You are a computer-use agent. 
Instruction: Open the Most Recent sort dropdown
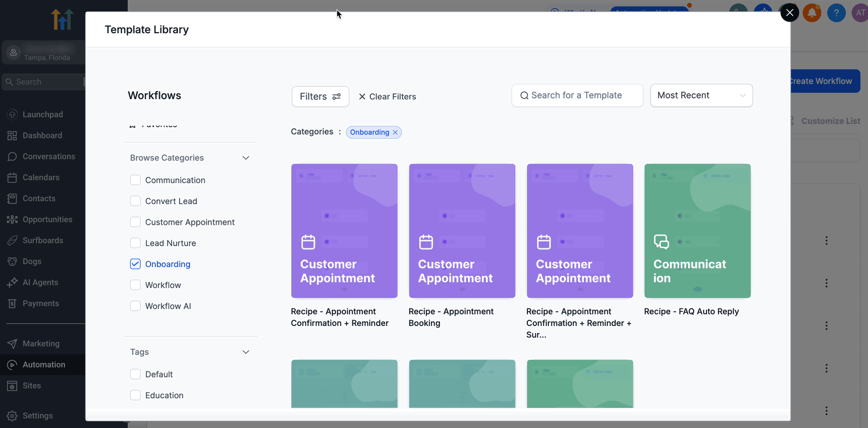pos(701,96)
